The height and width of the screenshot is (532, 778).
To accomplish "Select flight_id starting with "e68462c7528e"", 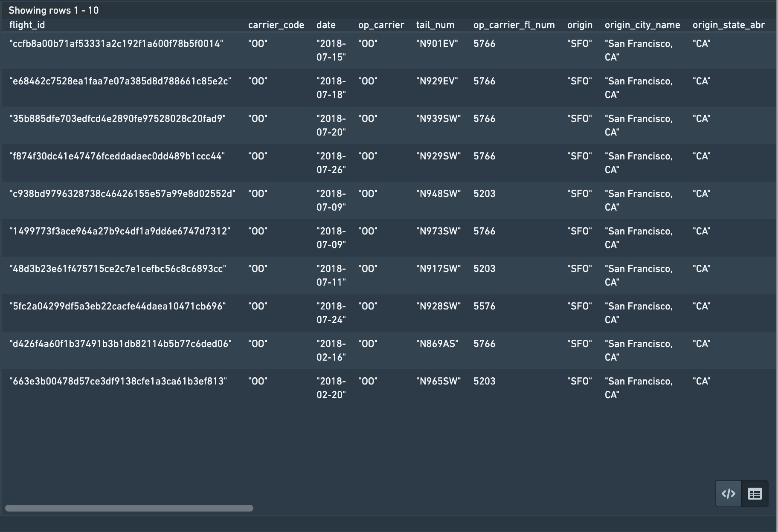I will click(x=120, y=81).
